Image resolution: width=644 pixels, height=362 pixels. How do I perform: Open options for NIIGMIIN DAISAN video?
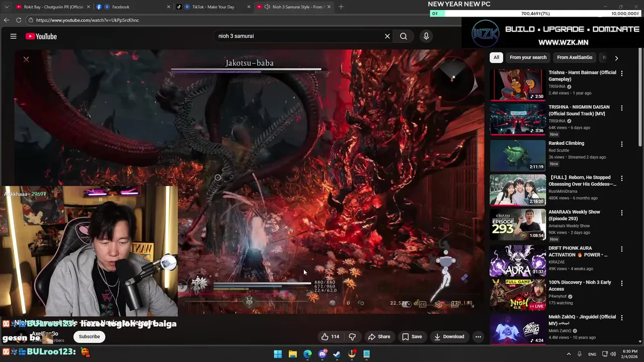point(622,108)
